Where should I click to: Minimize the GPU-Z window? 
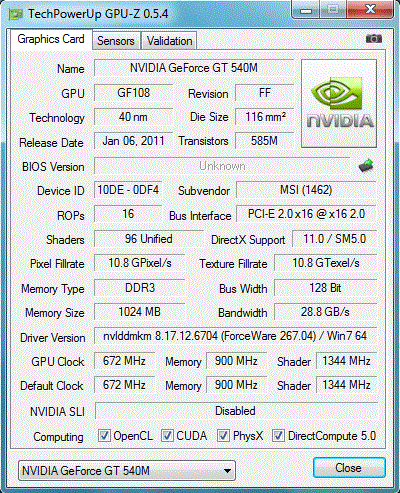(306, 10)
